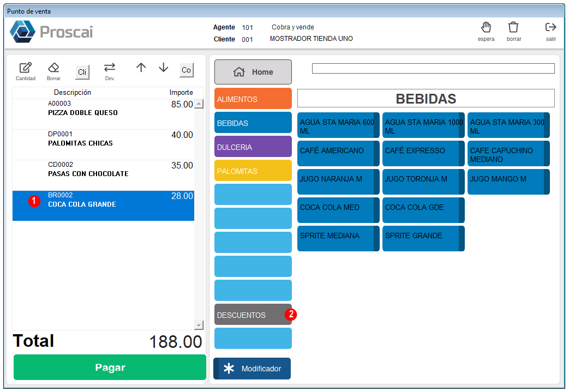Select the Borrar eraser icon
This screenshot has height=392, width=569.
click(53, 68)
